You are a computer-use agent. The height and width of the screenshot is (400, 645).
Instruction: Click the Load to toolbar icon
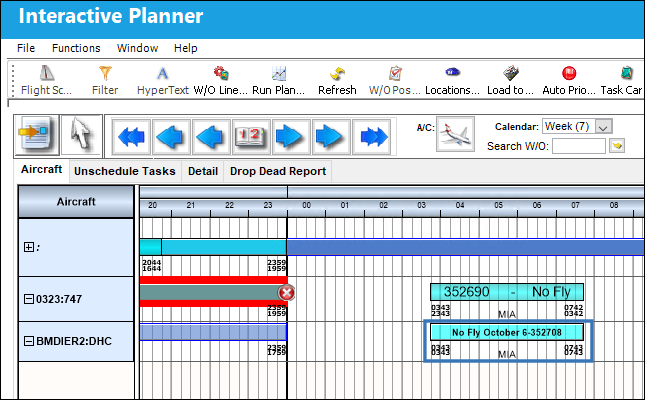[510, 73]
